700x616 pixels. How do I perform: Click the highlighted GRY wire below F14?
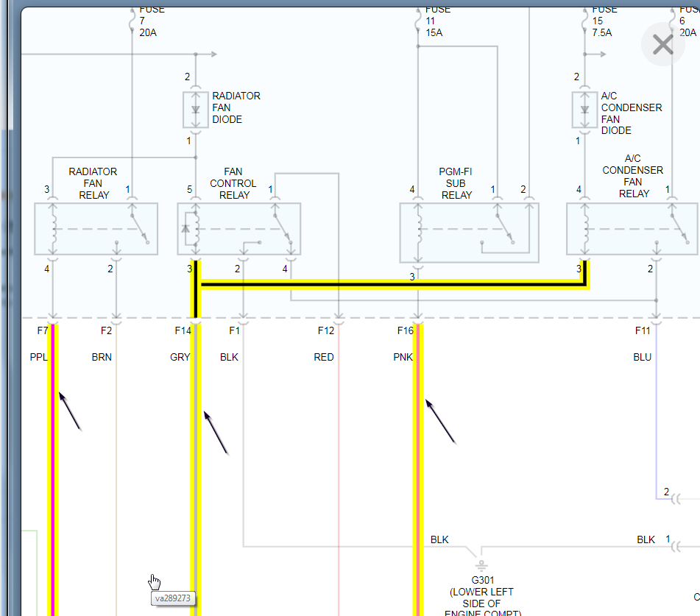click(196, 500)
